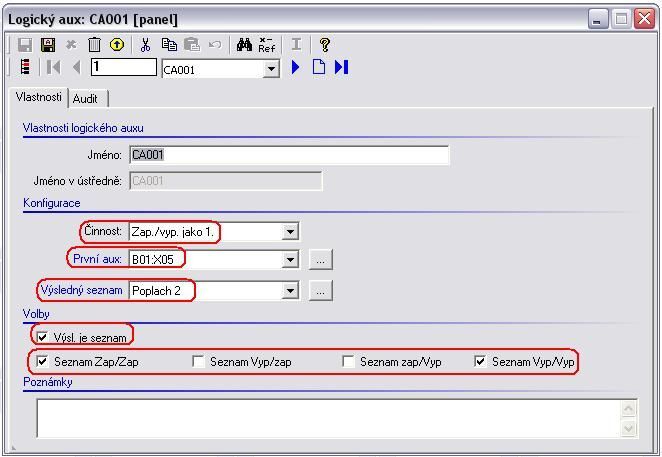Click the red floppy save icon
662x457 pixels.
[47, 45]
